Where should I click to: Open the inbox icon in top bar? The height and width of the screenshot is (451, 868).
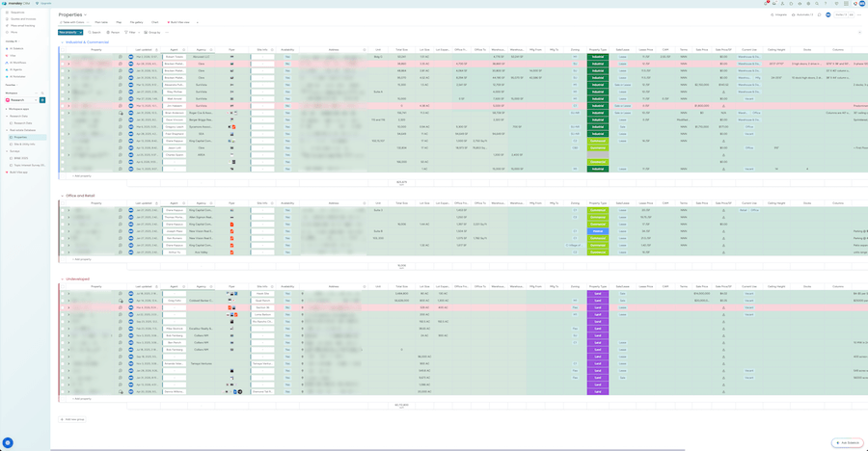774,3
